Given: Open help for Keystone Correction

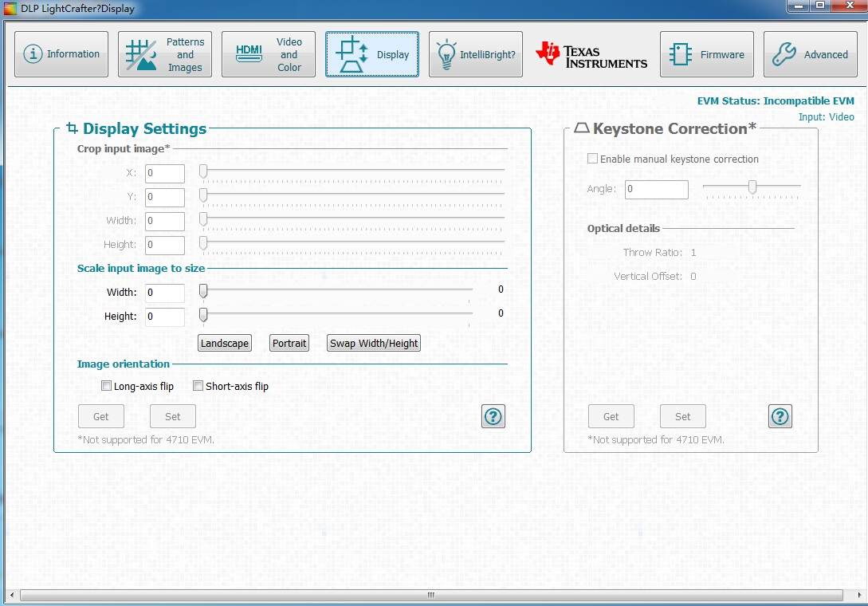Looking at the screenshot, I should [x=780, y=416].
